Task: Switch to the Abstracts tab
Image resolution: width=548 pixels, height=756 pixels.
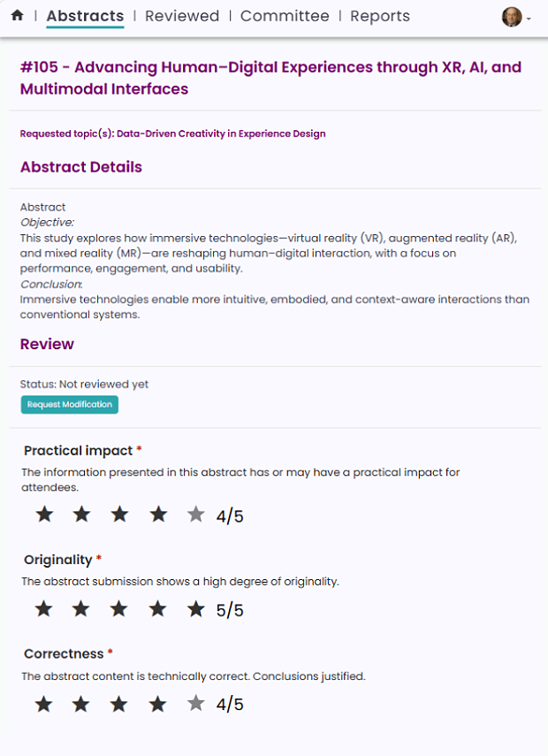Action: coord(85,16)
